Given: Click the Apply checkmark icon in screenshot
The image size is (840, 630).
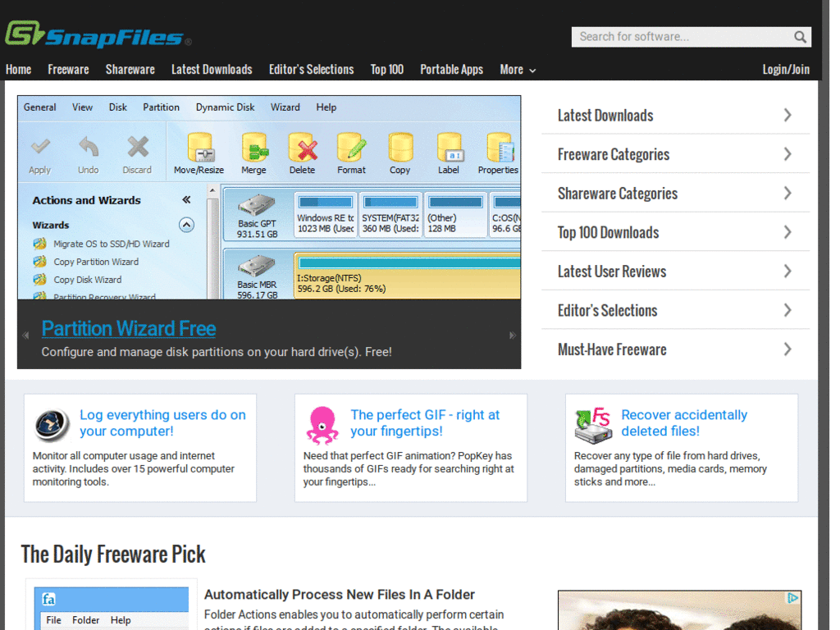Looking at the screenshot, I should pos(40,147).
